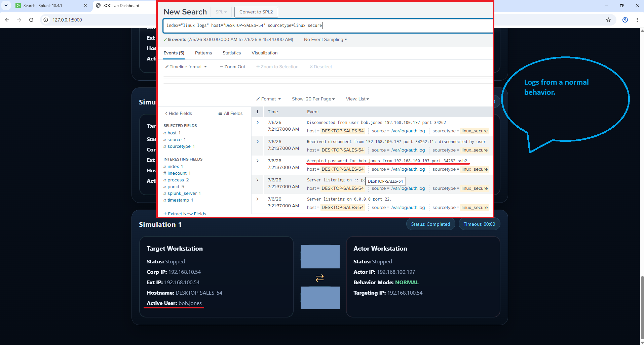Click host value DESKTOP-SALES-54 in Accepted password row
Image resolution: width=644 pixels, height=345 pixels.
343,169
